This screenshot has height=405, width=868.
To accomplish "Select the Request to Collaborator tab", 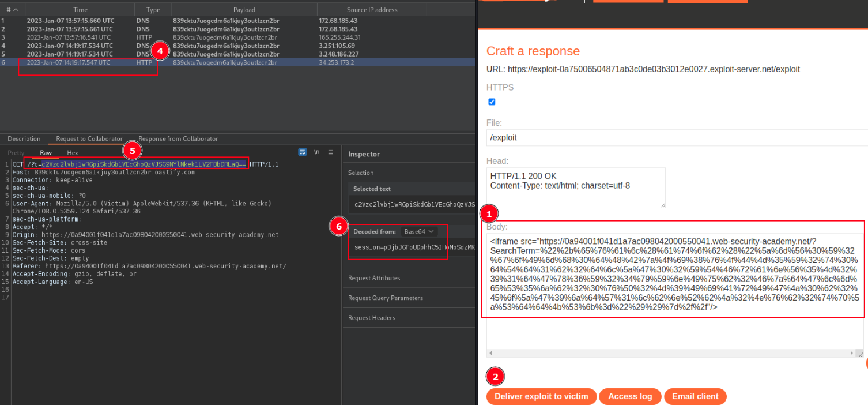I will [89, 138].
